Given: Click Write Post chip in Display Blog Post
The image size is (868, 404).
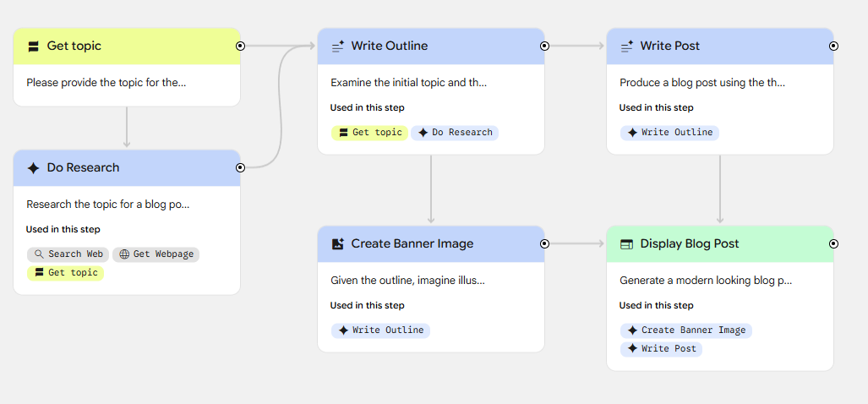Looking at the screenshot, I should [x=661, y=349].
